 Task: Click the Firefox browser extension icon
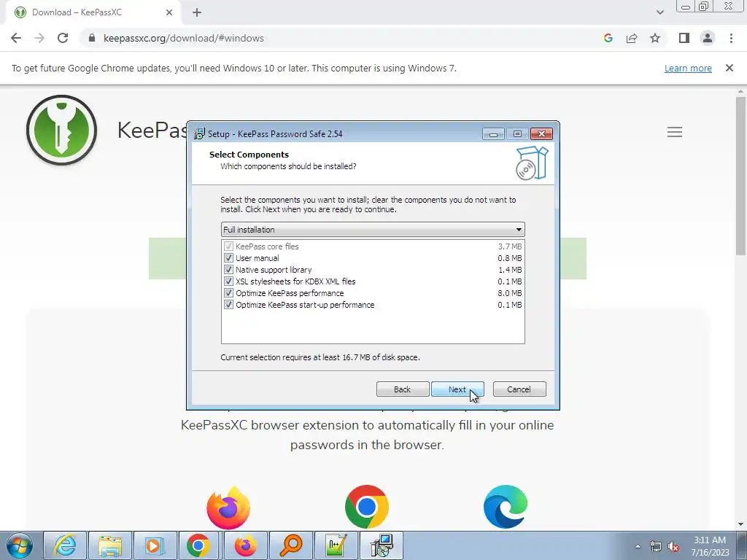(x=228, y=507)
